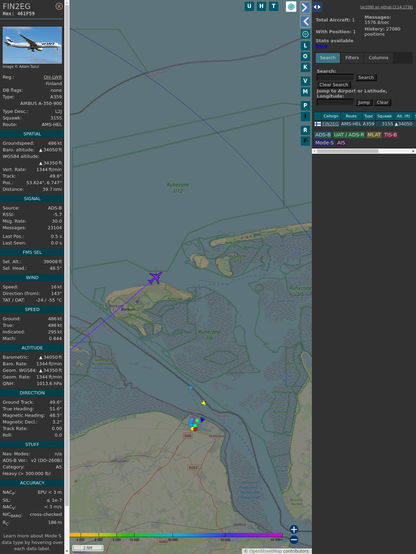Toggle the M map option

coord(305,92)
